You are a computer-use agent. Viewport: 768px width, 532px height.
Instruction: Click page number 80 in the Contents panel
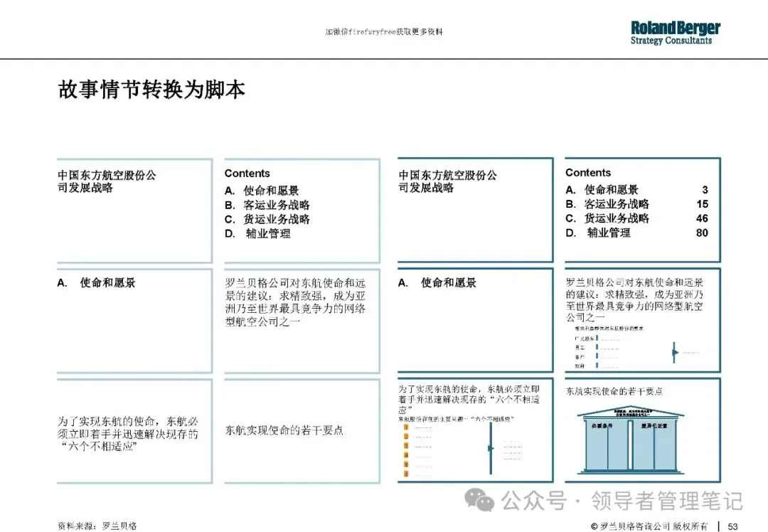[x=703, y=233]
